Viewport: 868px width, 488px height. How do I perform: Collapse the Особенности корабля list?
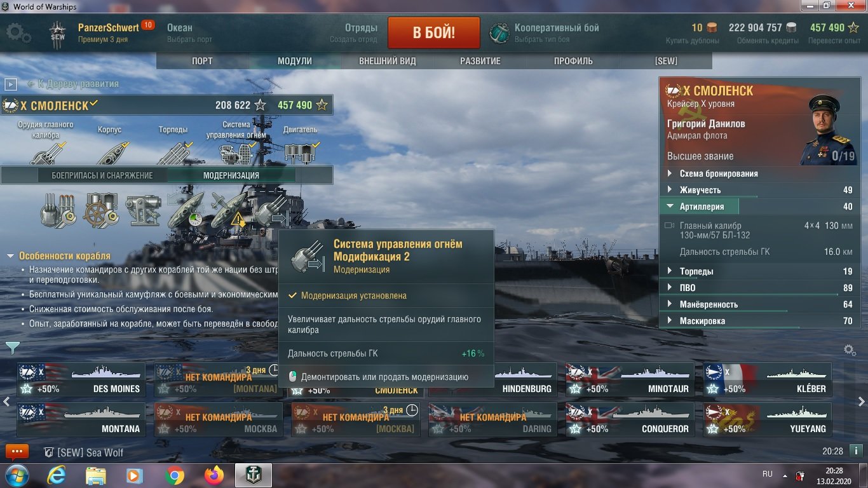tap(58, 256)
